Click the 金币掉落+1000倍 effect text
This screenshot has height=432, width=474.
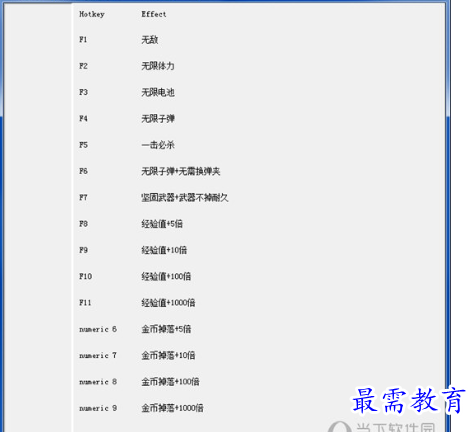pyautogui.click(x=172, y=408)
